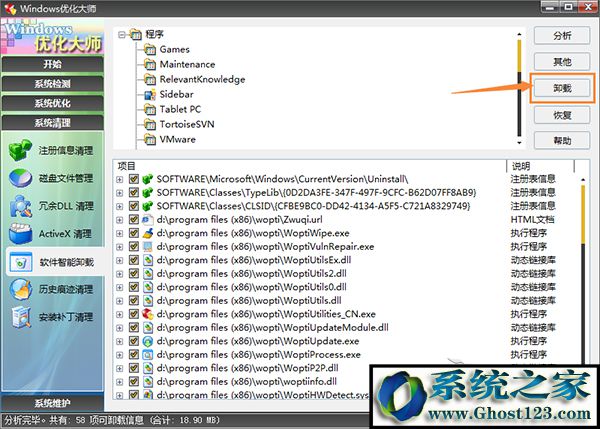600x429 pixels.
Task: Click the 卸载 uninstall button
Action: tap(562, 88)
